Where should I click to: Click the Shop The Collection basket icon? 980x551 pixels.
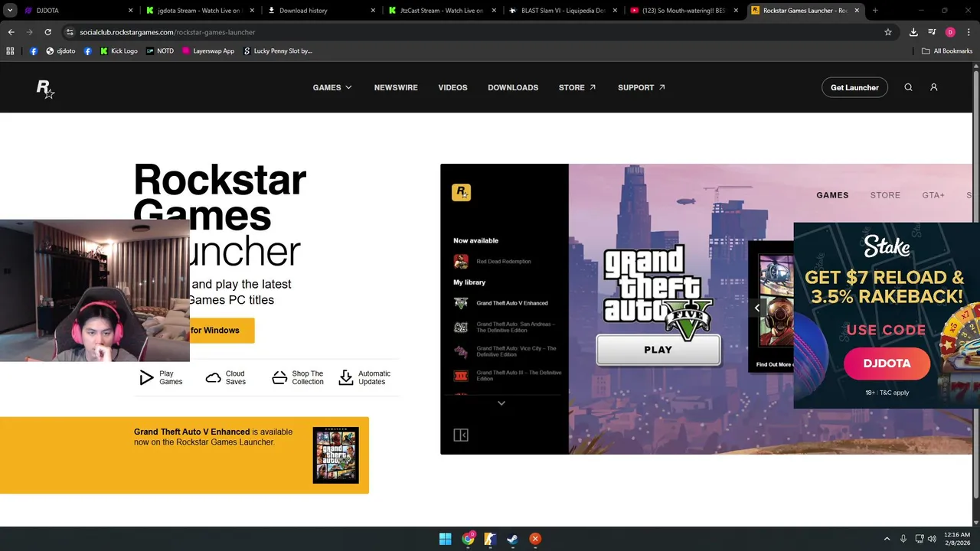point(279,378)
